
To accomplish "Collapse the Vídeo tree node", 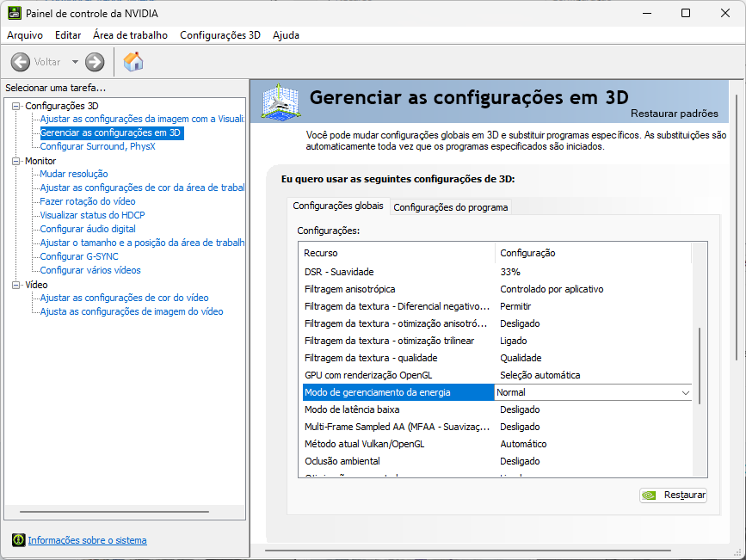I will point(16,285).
